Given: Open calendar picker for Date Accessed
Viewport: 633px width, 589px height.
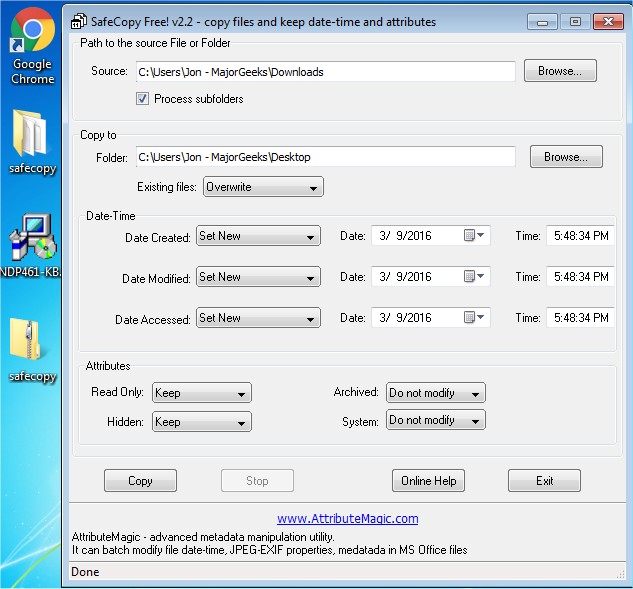Looking at the screenshot, I should point(474,318).
